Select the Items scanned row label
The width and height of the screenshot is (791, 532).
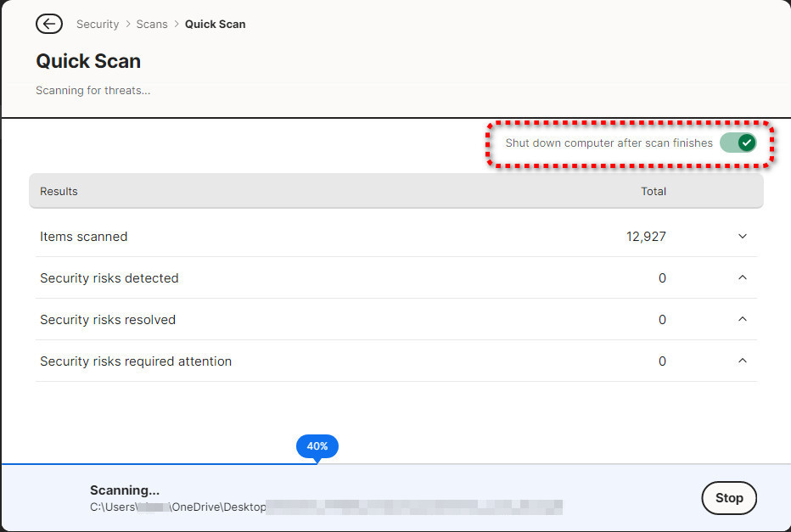click(x=83, y=237)
